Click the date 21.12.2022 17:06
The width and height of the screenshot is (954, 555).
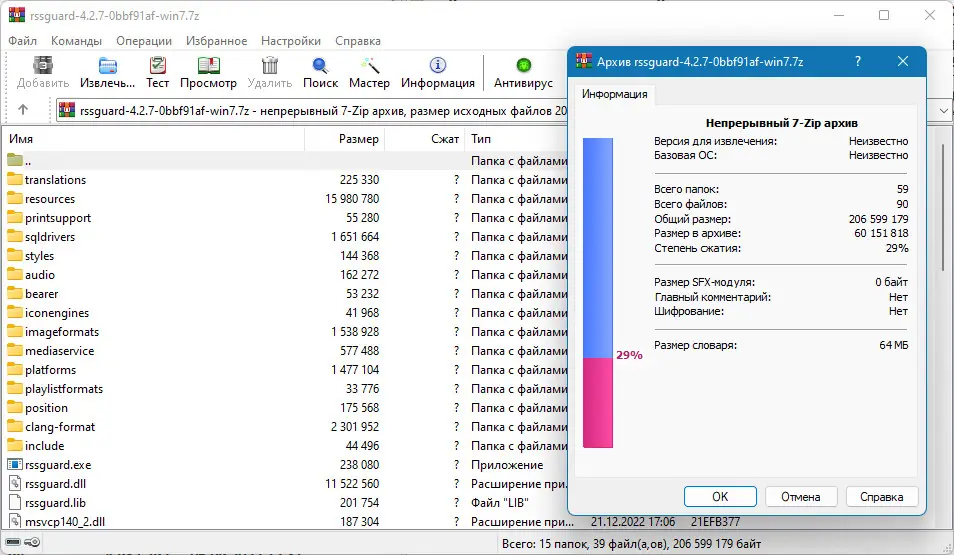(x=633, y=522)
